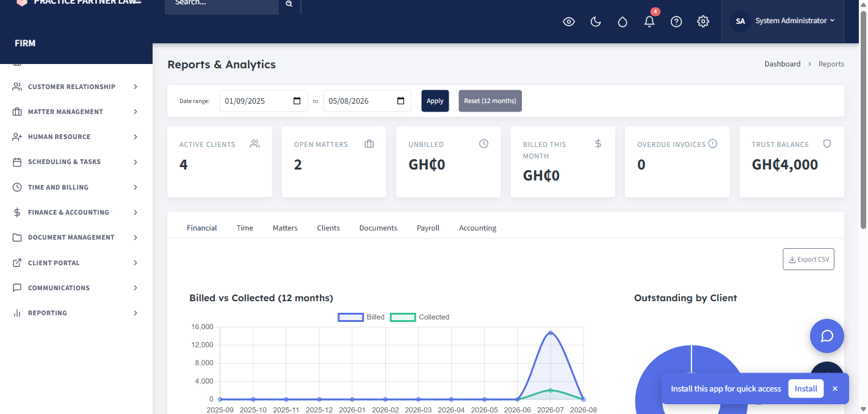
Task: Click the search magnifier icon
Action: coord(289,4)
